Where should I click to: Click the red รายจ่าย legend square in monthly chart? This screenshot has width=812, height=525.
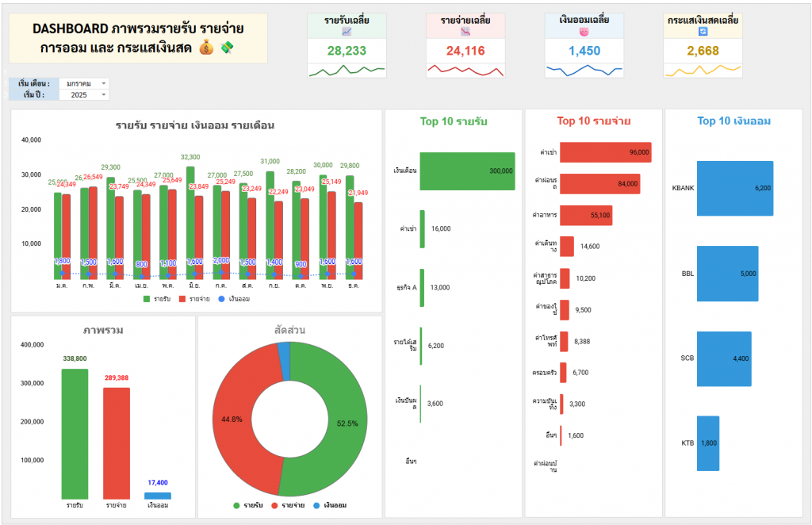point(182,299)
